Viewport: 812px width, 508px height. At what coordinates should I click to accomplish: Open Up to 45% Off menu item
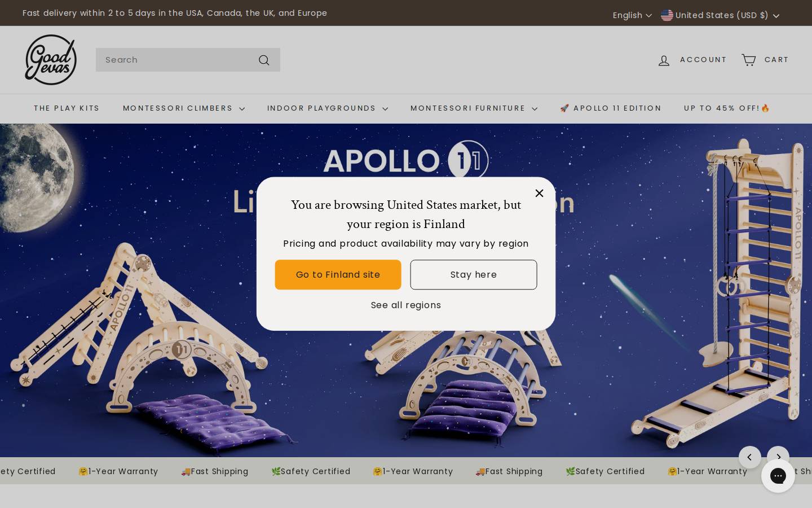coord(727,108)
